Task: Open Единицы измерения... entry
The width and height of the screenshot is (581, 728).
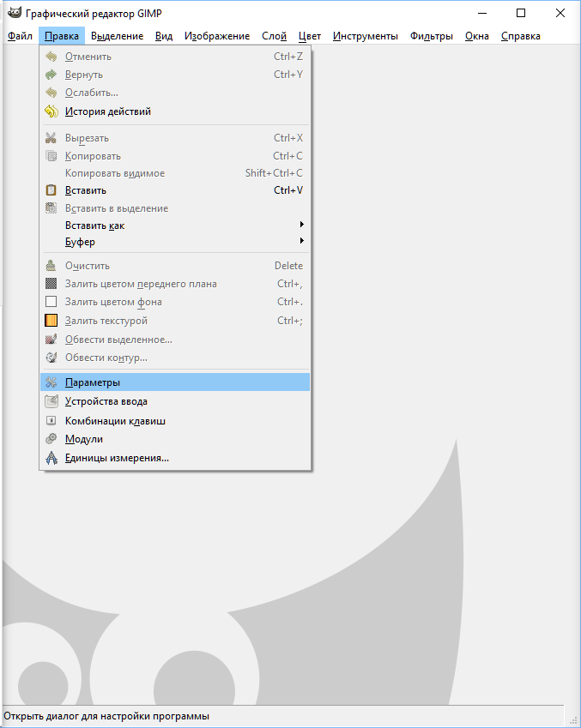Action: pos(175,458)
